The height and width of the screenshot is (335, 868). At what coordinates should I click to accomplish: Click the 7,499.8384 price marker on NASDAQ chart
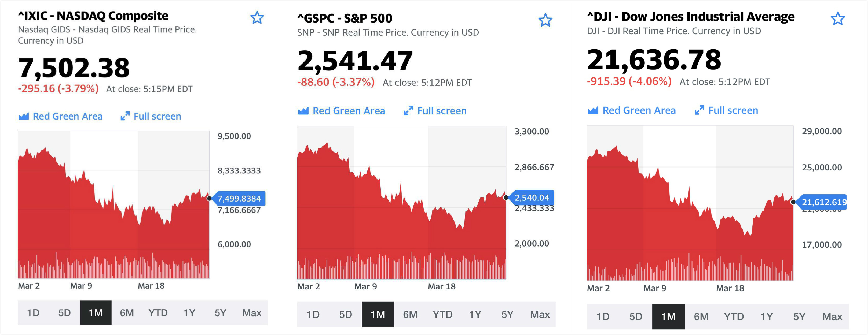pos(239,199)
